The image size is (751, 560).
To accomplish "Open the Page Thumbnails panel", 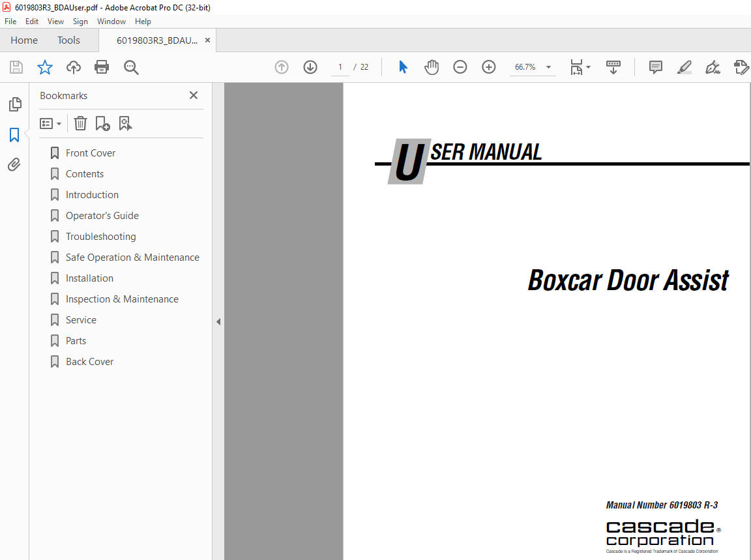I will point(14,104).
